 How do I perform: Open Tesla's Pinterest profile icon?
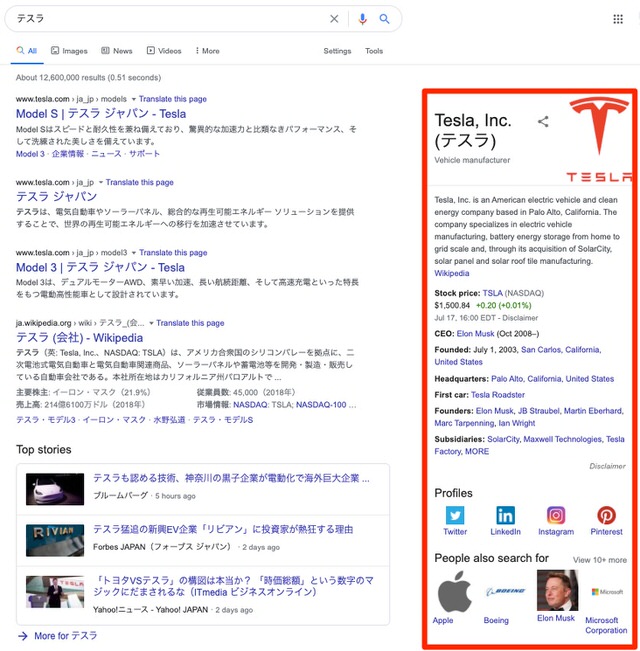point(606,515)
